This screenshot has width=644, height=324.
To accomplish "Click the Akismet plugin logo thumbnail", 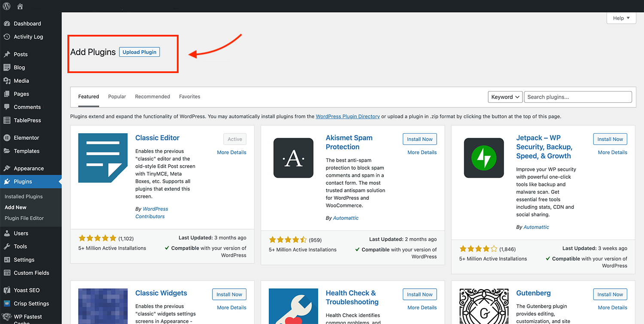I will 294,158.
